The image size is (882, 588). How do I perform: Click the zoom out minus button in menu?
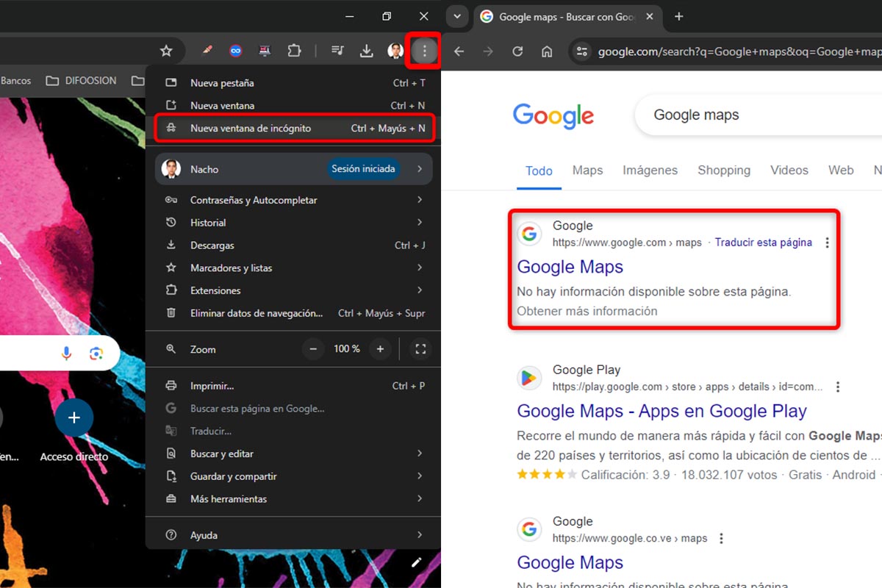[x=313, y=349]
